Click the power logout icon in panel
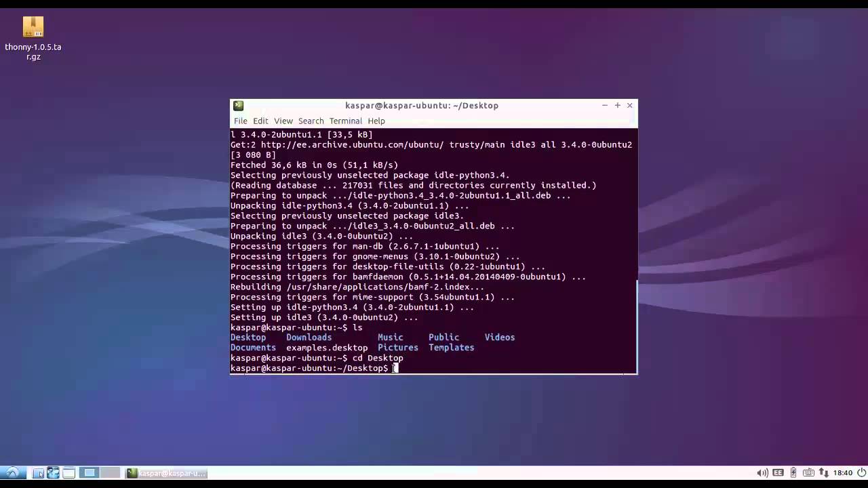The height and width of the screenshot is (488, 868). (861, 472)
